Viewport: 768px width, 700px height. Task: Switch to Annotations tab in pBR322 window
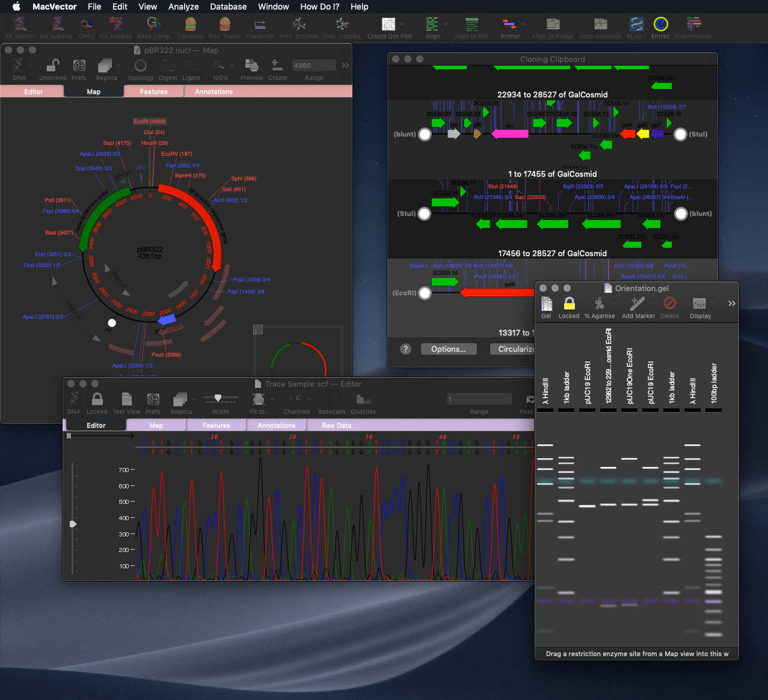(x=214, y=91)
